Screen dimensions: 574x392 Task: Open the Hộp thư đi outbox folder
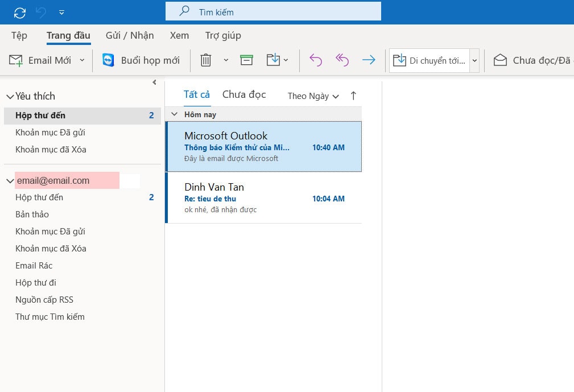click(x=36, y=283)
